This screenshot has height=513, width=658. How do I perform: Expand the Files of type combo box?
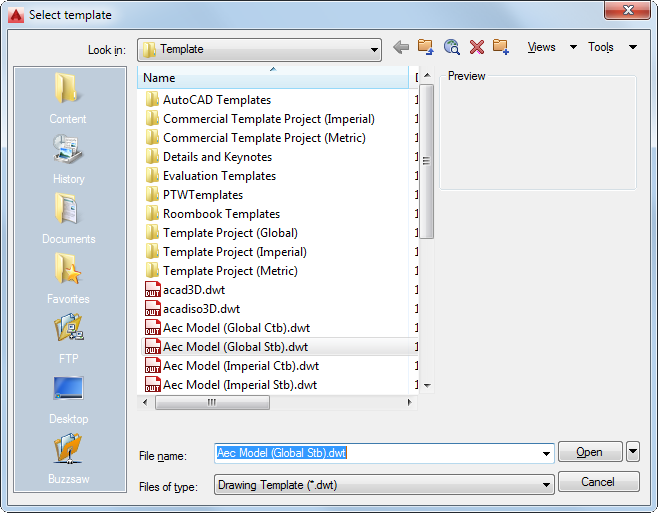[x=384, y=485]
